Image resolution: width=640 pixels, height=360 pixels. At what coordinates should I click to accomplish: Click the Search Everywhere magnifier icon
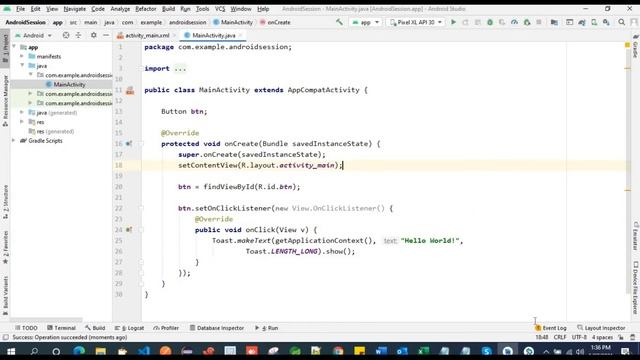coord(622,22)
